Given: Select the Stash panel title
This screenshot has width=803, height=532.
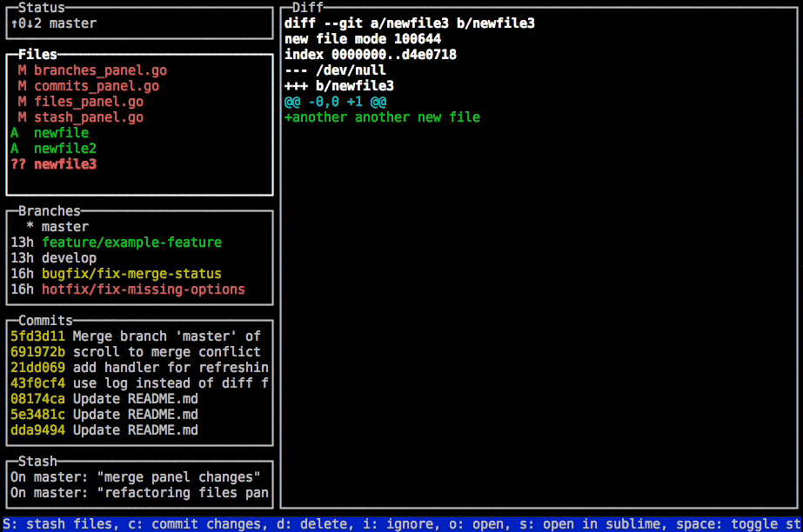Looking at the screenshot, I should [37, 461].
